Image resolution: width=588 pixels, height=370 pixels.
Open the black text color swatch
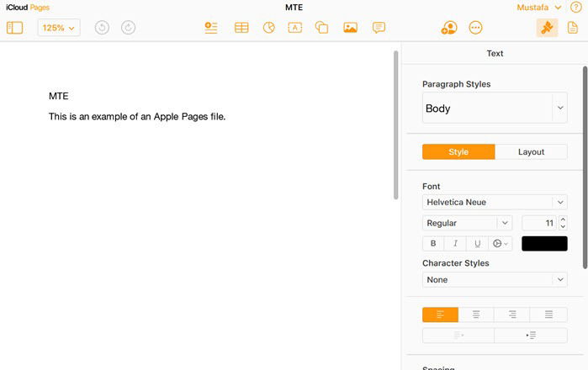(x=544, y=244)
